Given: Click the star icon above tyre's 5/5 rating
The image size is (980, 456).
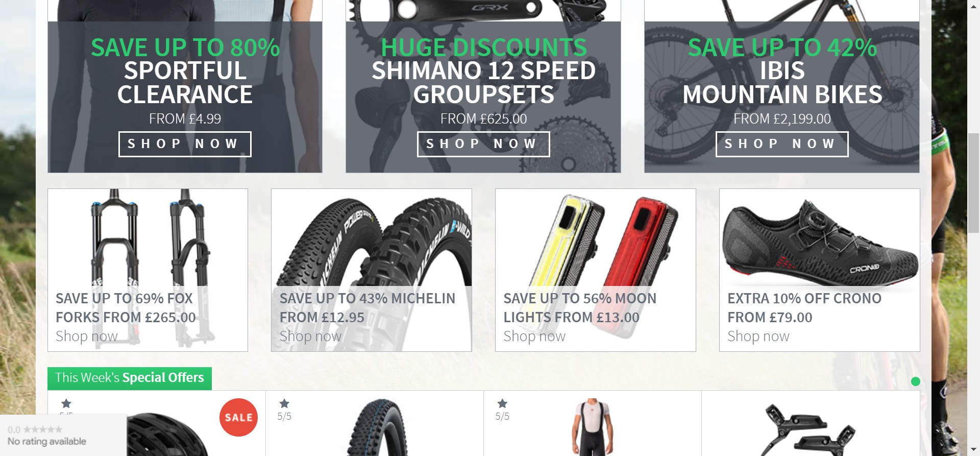Looking at the screenshot, I should click(284, 403).
